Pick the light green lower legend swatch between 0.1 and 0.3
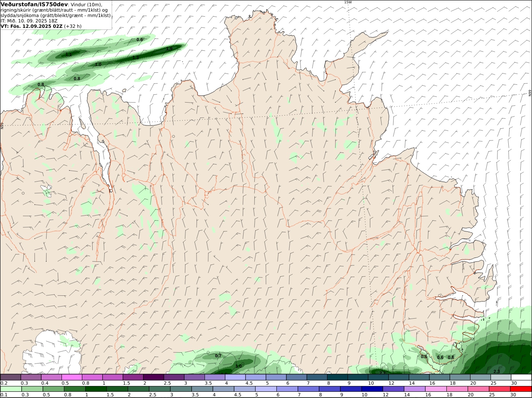The image size is (532, 398). point(10,389)
